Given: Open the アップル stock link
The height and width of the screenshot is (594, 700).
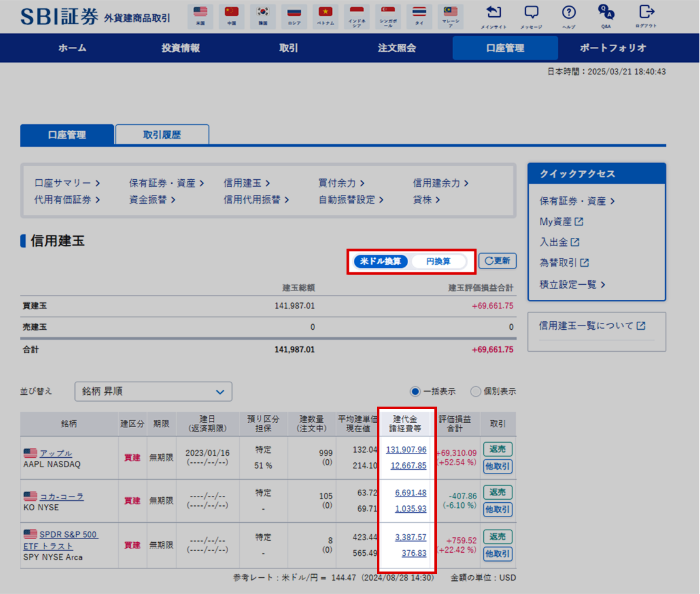Looking at the screenshot, I should pyautogui.click(x=56, y=453).
